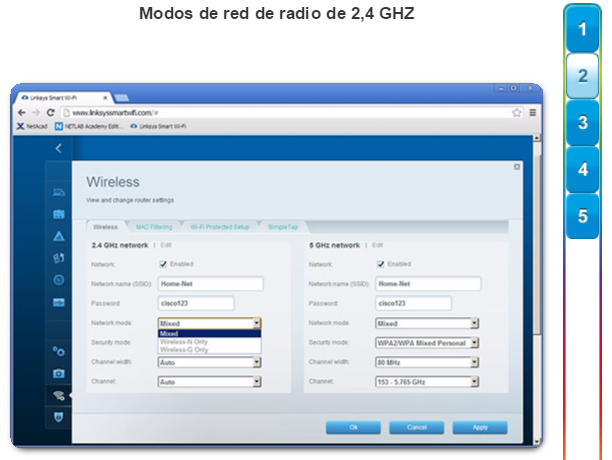Go to slide step 2
Screen dimensions: 612x460
coord(582,76)
